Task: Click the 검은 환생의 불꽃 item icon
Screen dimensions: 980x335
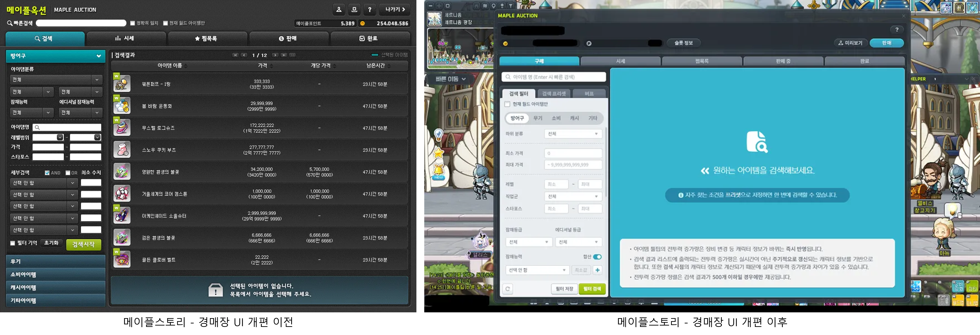Action: click(122, 237)
